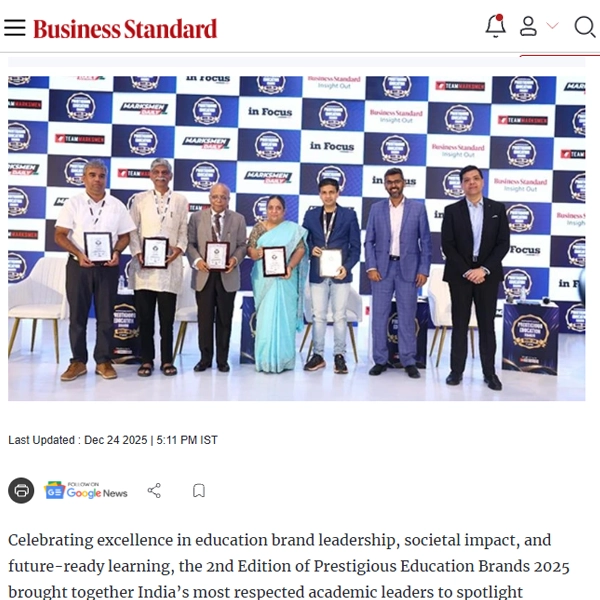Image resolution: width=600 pixels, height=600 pixels.
Task: Bookmark this article
Action: click(x=199, y=491)
